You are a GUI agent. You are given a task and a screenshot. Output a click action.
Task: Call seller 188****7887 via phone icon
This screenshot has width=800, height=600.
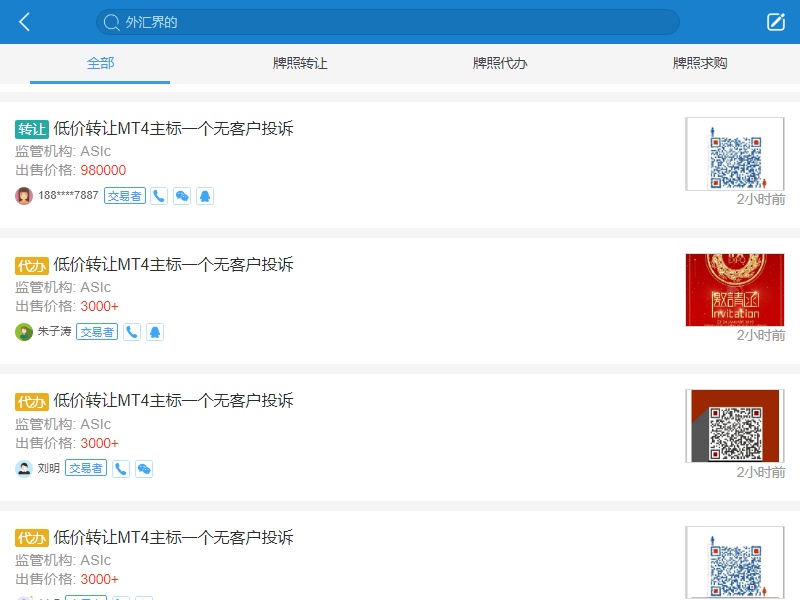click(159, 196)
